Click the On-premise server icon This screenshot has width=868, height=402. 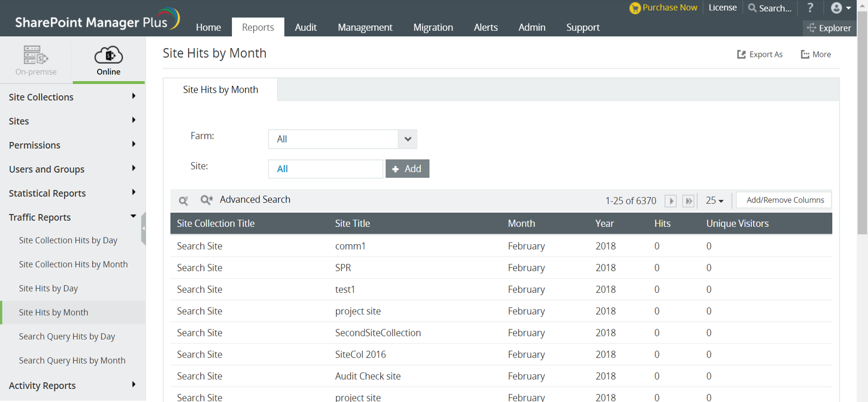click(36, 55)
